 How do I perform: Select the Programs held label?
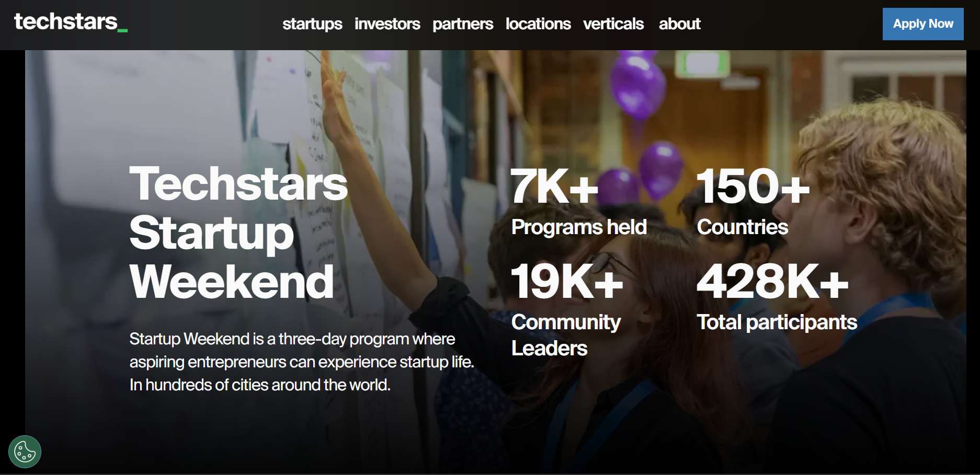click(579, 227)
